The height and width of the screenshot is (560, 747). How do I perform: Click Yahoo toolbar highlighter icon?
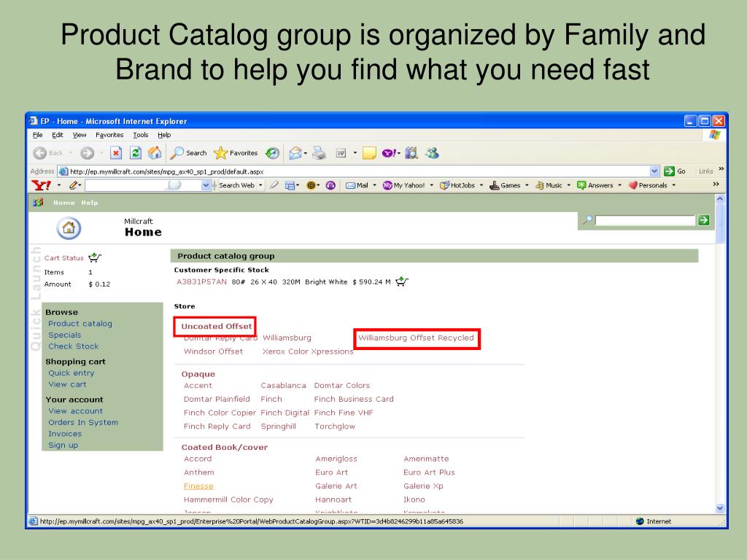274,185
